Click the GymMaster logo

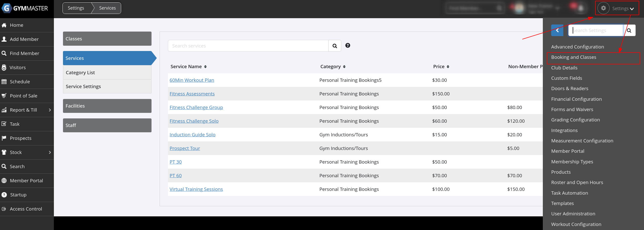[x=25, y=8]
